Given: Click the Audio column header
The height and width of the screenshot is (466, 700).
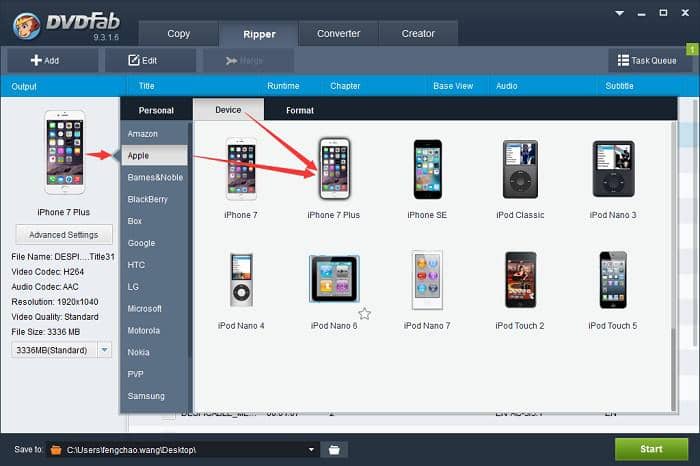Looking at the screenshot, I should (x=507, y=86).
